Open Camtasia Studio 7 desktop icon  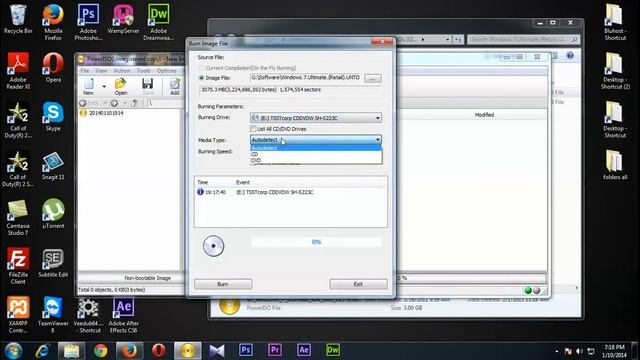[x=18, y=217]
